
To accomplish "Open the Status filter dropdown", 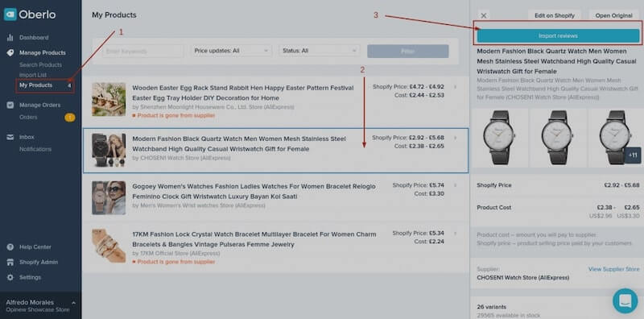I will (x=319, y=51).
